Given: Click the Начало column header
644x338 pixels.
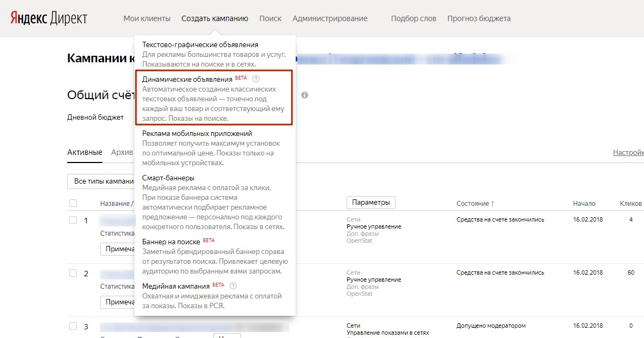Looking at the screenshot, I should click(x=584, y=203).
